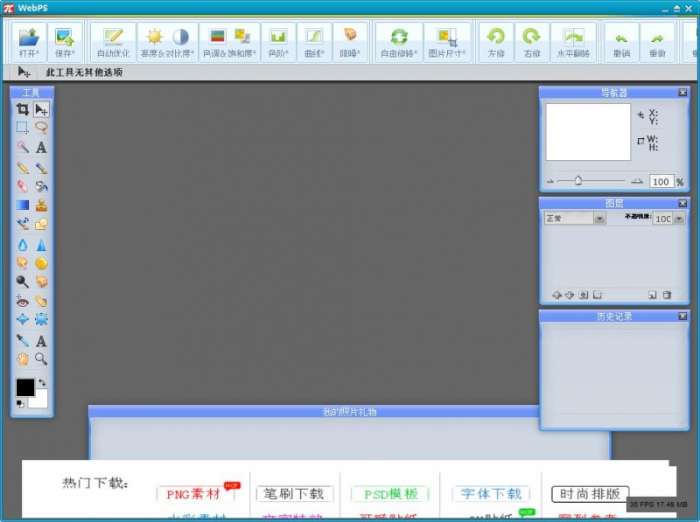Expand the layer opacity dropdown arrow
The width and height of the screenshot is (700, 522).
[x=679, y=218]
